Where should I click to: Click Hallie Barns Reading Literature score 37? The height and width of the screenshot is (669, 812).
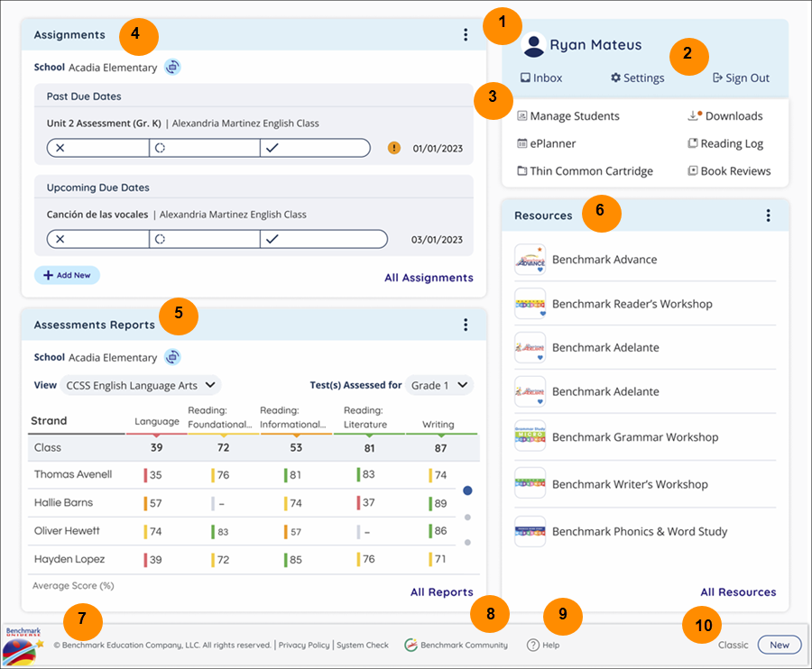[x=366, y=502]
